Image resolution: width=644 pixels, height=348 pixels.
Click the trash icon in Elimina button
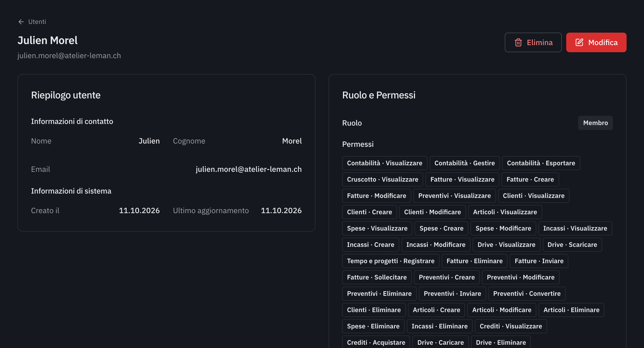(518, 42)
